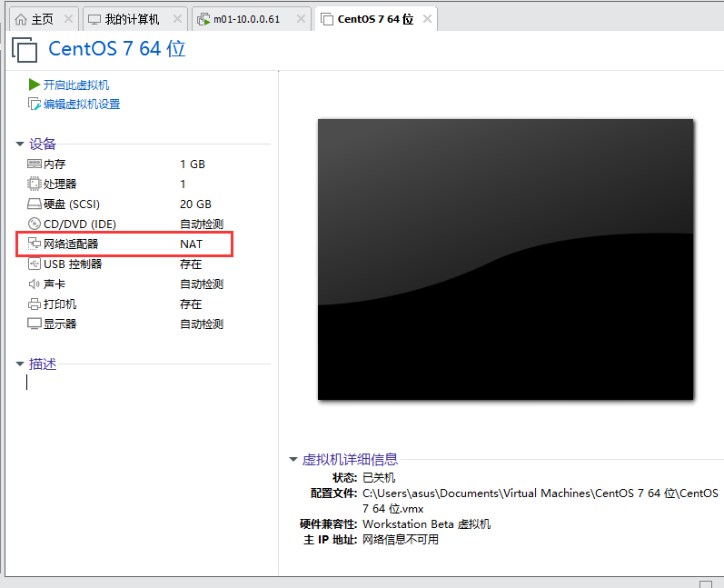Click the VM icon on CentOS 7 64 位 tab

(x=327, y=19)
